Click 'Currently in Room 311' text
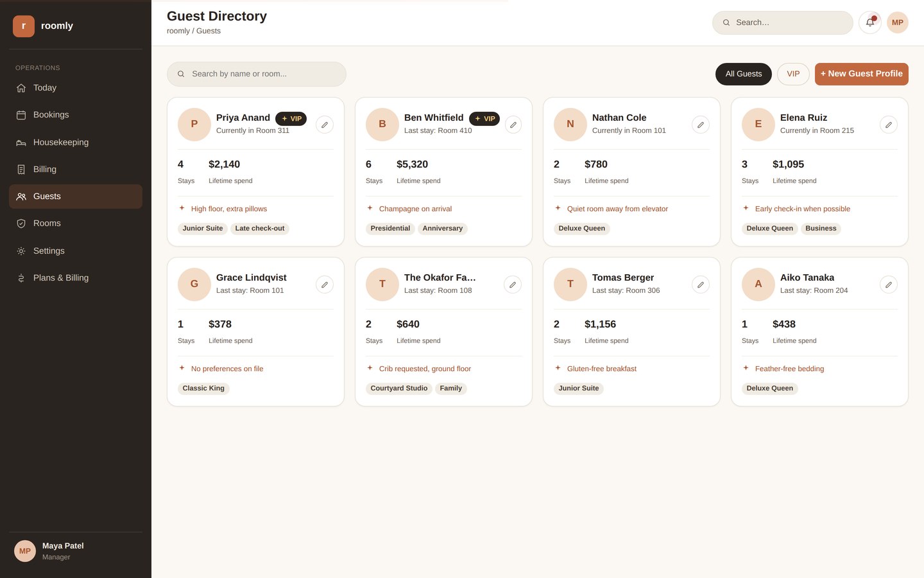 coord(253,130)
